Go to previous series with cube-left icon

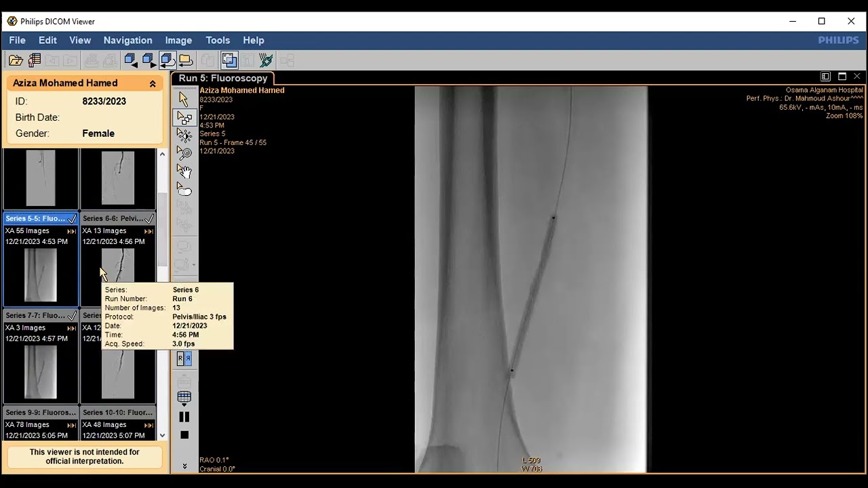(131, 61)
